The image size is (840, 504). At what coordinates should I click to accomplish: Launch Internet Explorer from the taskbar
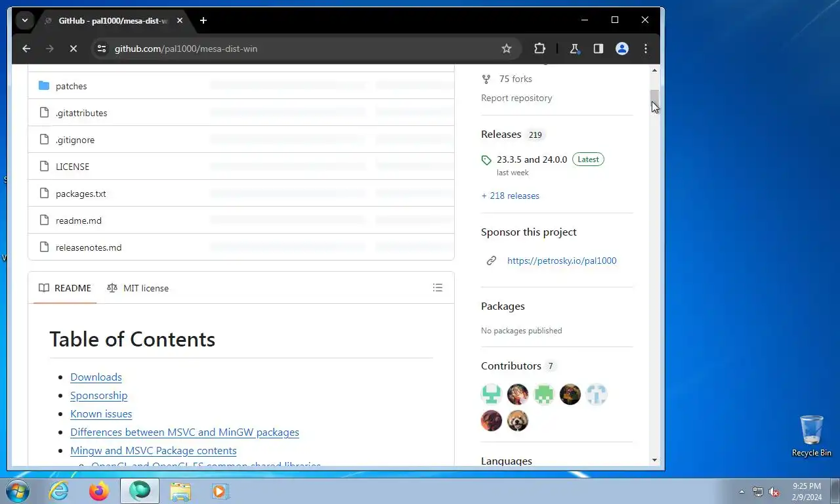click(59, 491)
